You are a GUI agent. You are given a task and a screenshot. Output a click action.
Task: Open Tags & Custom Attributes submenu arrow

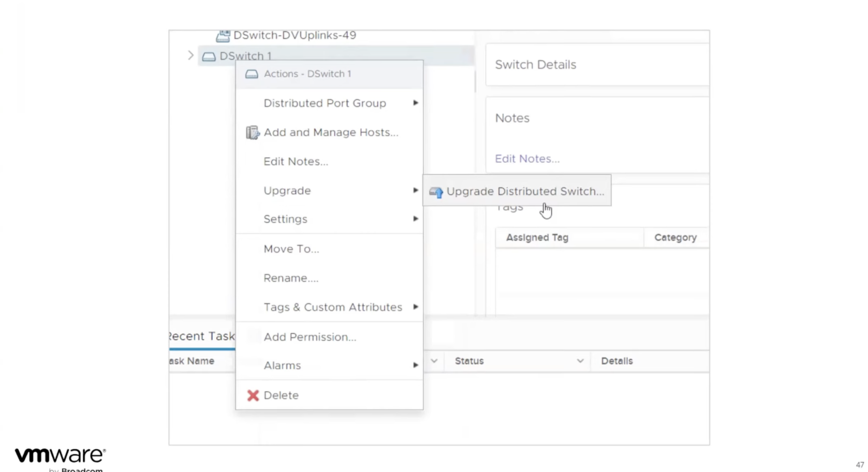click(415, 307)
